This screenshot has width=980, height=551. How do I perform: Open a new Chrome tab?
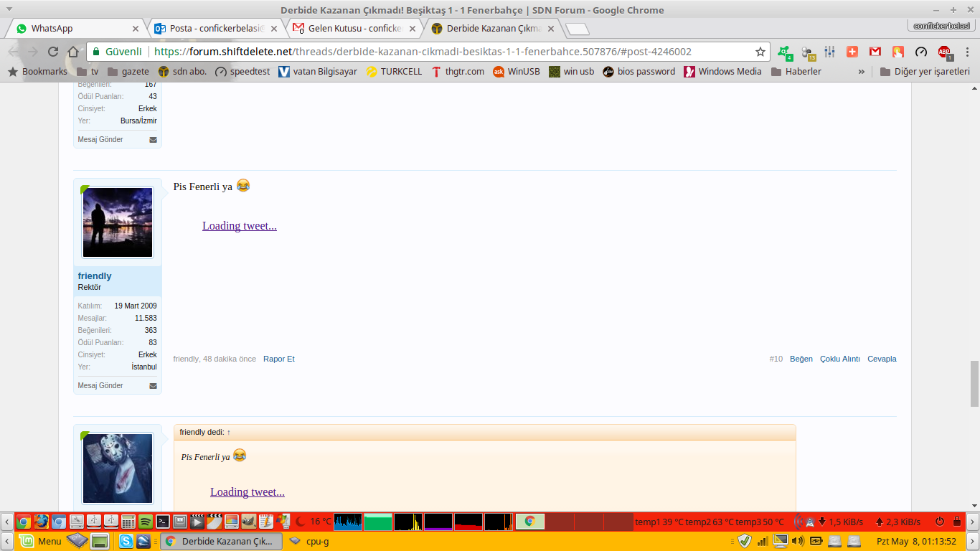tap(578, 29)
